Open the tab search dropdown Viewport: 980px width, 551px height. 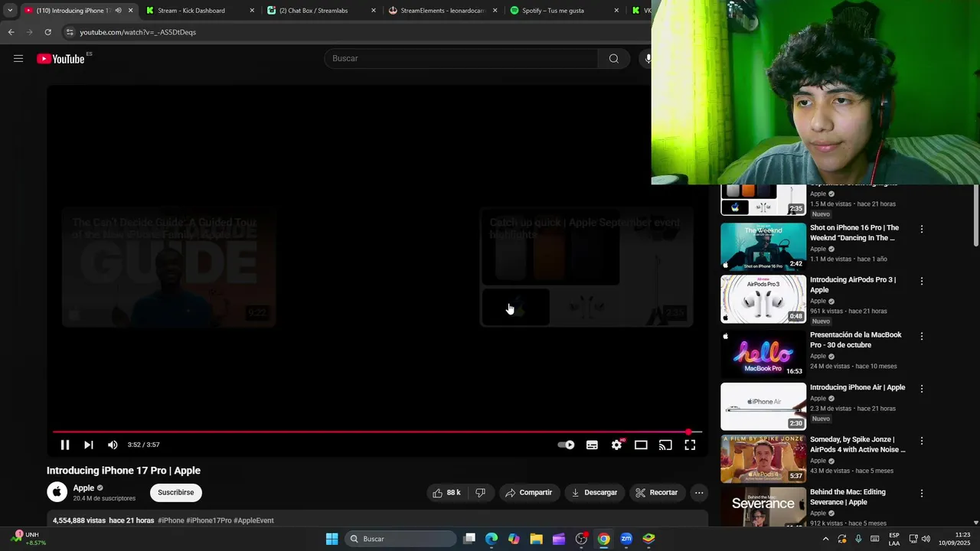click(10, 11)
